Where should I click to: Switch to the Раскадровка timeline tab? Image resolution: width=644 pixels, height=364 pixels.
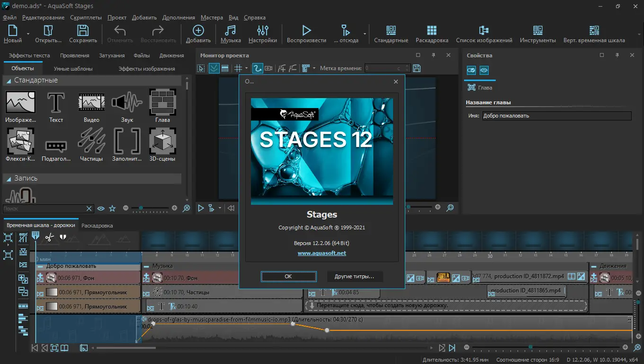(97, 226)
